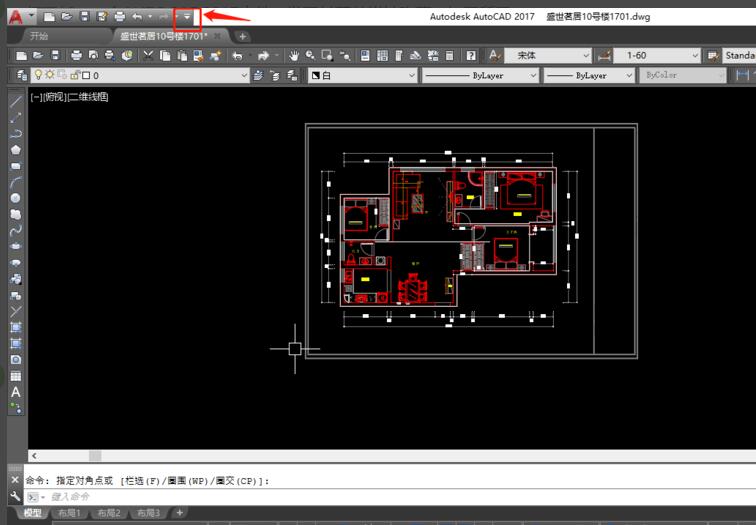Click Zoom Previous icon

345,56
